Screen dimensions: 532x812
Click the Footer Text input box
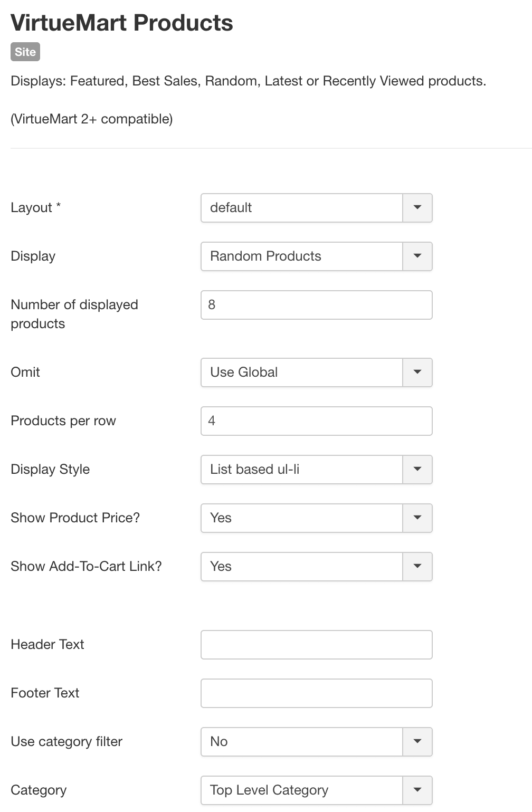click(317, 693)
